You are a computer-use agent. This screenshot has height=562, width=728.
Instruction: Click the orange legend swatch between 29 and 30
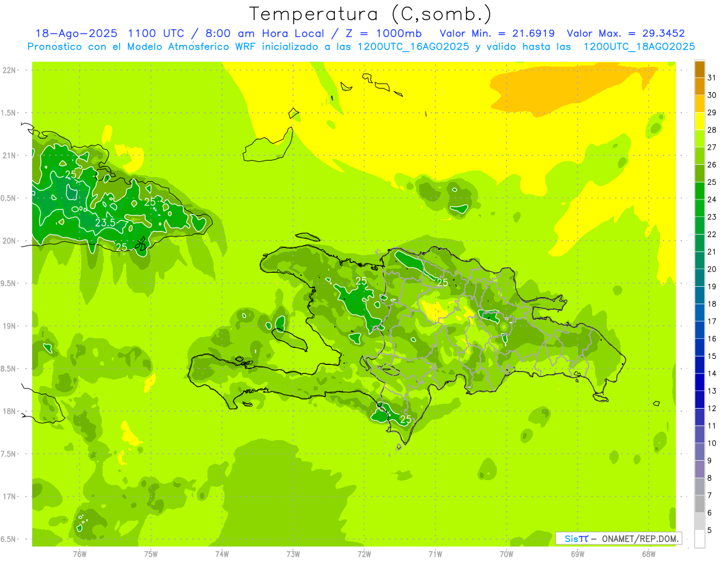[699, 104]
